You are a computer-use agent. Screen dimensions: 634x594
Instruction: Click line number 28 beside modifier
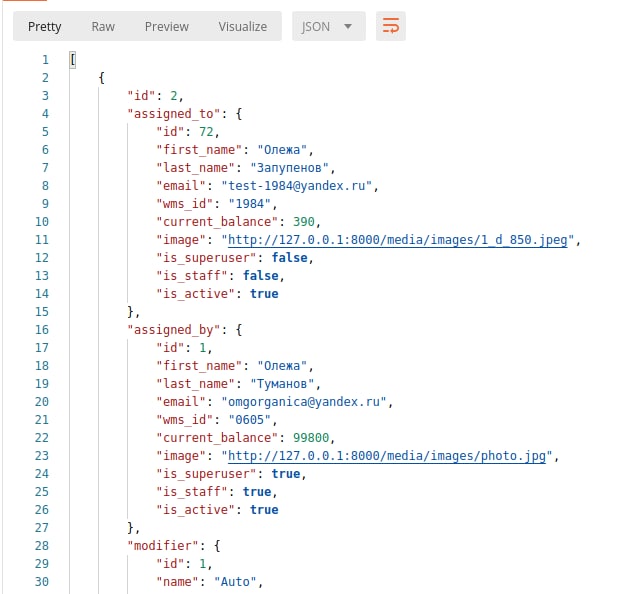pyautogui.click(x=42, y=545)
